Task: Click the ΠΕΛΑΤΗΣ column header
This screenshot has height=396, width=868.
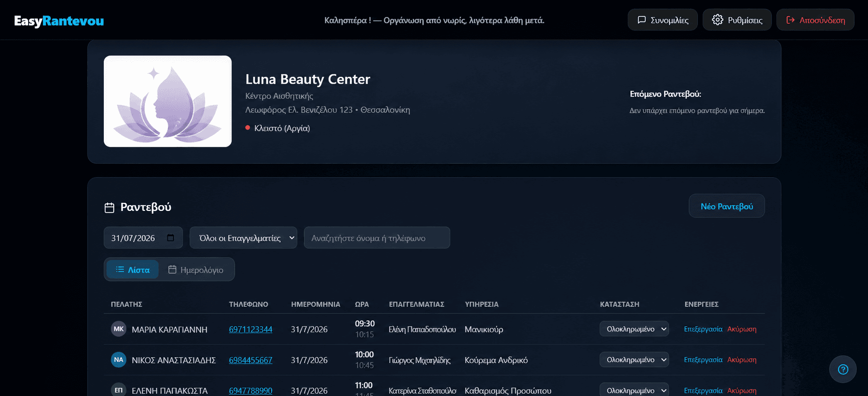Action: point(126,304)
